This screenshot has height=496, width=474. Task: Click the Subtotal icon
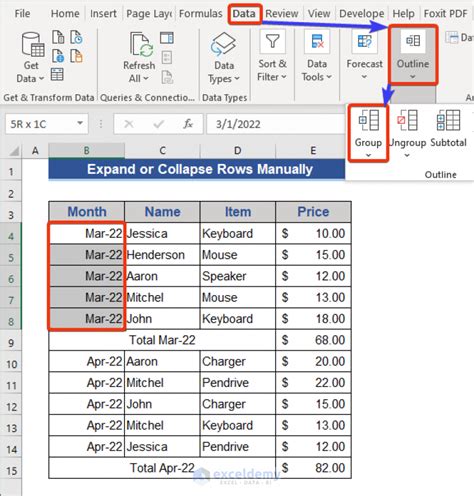point(448,120)
